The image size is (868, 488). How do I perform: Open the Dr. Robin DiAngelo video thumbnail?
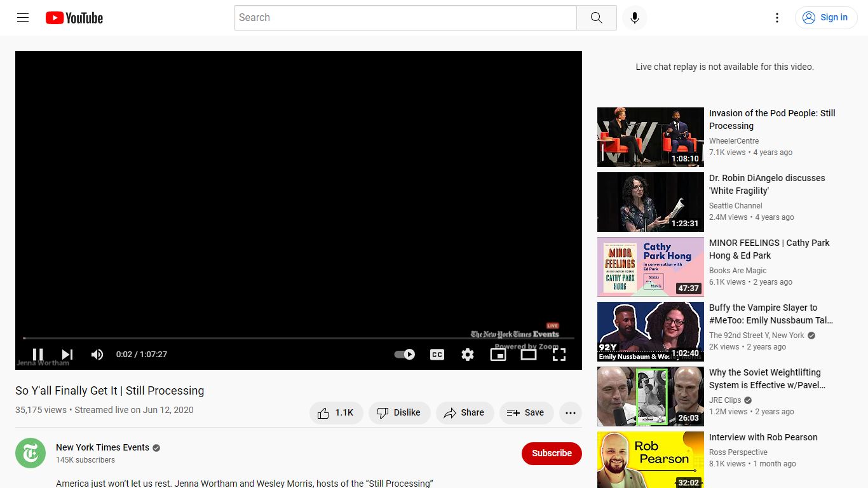(x=651, y=202)
